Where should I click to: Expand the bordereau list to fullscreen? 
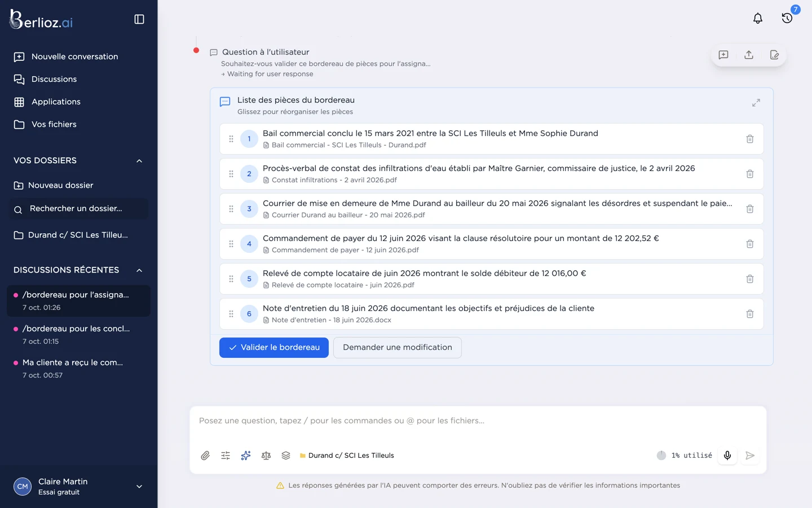point(756,103)
